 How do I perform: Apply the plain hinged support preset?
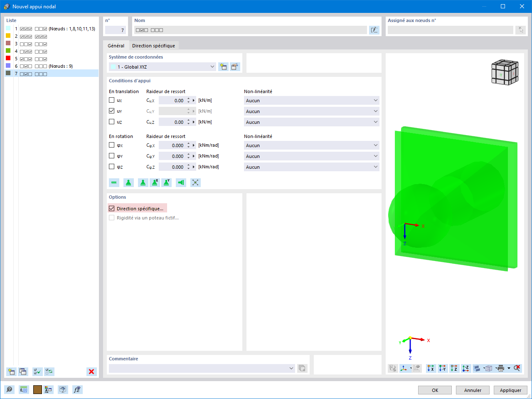tap(143, 182)
